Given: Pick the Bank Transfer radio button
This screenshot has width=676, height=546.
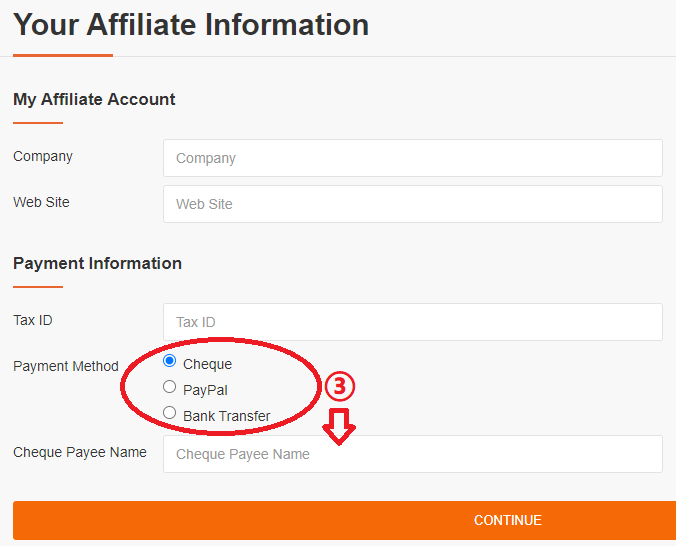Looking at the screenshot, I should (169, 413).
